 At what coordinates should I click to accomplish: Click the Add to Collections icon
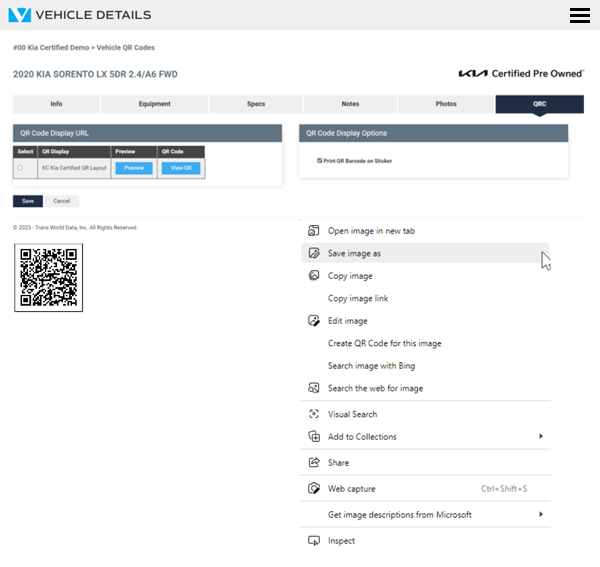pos(314,437)
